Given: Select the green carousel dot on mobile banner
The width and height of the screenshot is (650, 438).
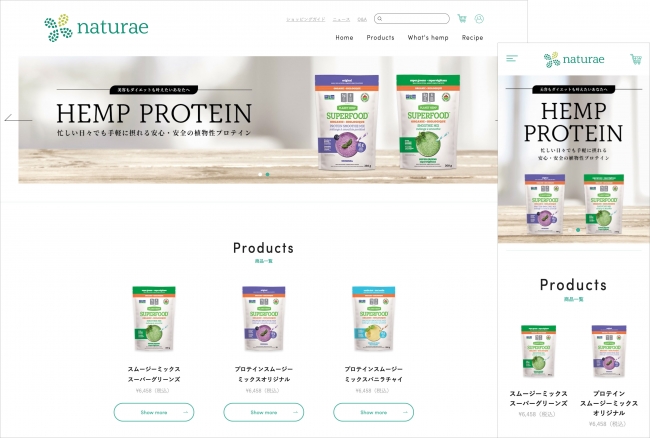Looking at the screenshot, I should point(578,230).
